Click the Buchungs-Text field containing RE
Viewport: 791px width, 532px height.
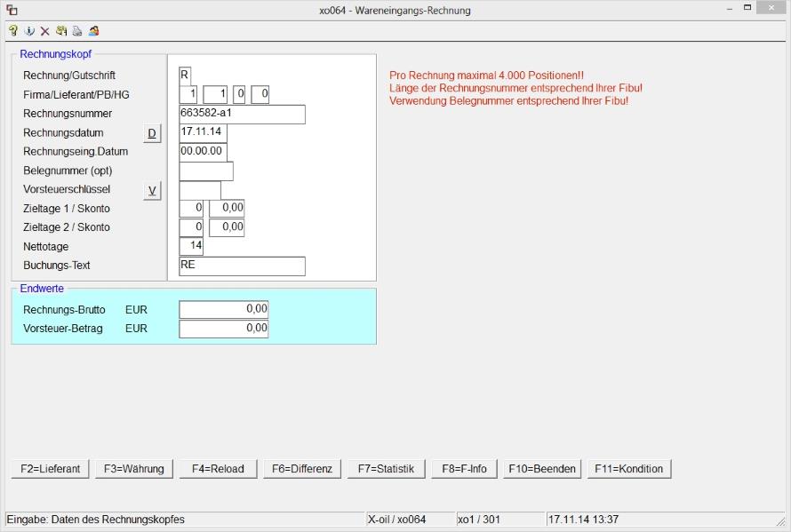242,266
